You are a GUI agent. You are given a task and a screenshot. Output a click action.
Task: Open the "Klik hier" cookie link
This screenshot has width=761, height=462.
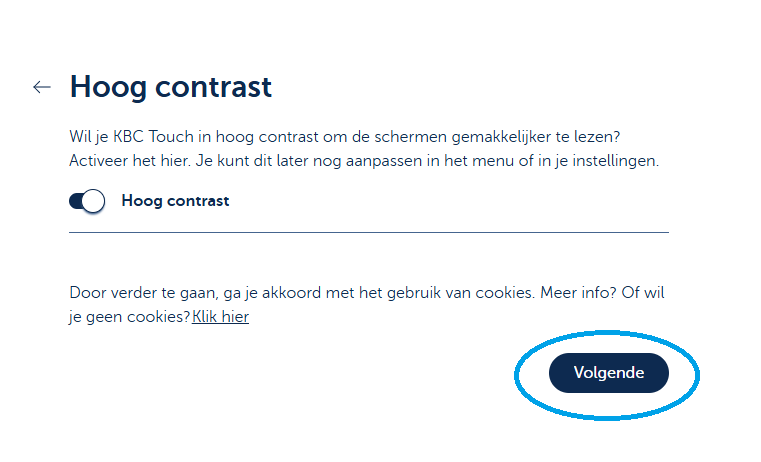(x=221, y=317)
